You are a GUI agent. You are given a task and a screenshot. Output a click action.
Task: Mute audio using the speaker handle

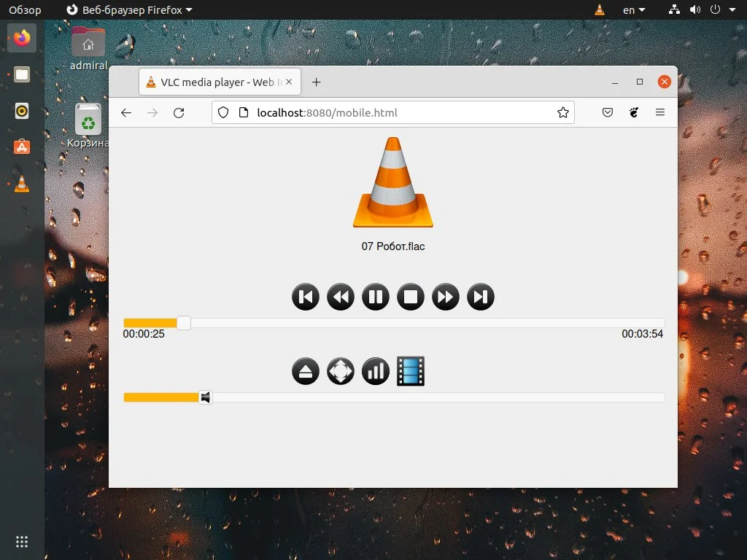(x=205, y=397)
